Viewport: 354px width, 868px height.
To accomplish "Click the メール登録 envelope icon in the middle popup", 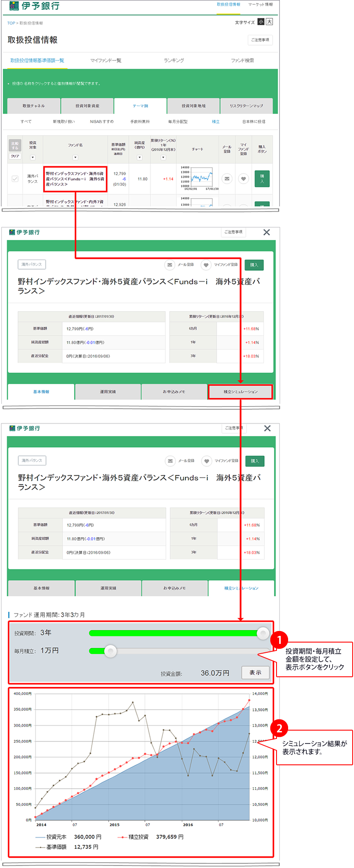I will tap(170, 265).
